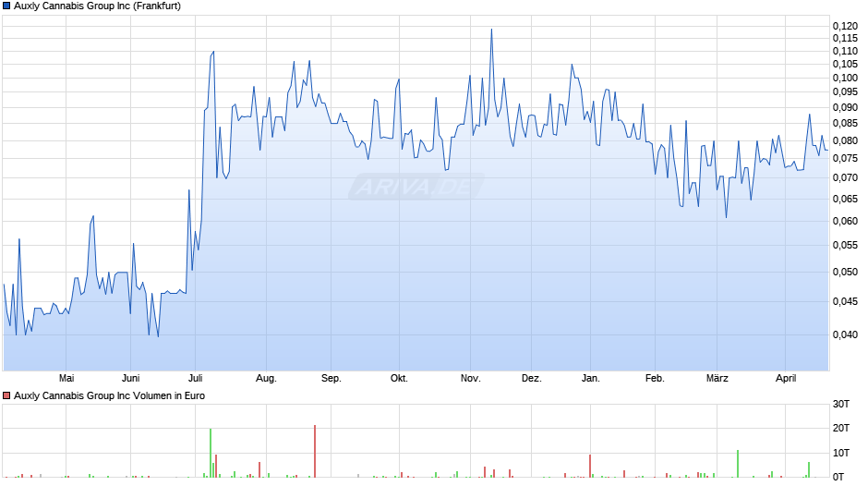Click the 'Jan.' month axis label

[x=591, y=378]
